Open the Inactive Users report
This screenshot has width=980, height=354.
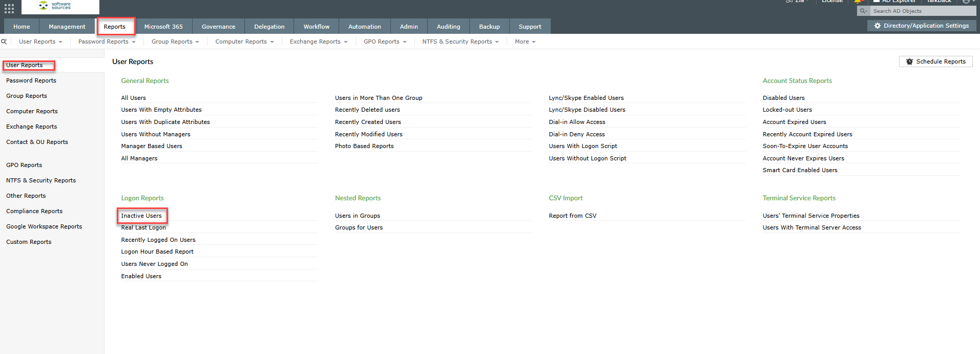(x=141, y=216)
